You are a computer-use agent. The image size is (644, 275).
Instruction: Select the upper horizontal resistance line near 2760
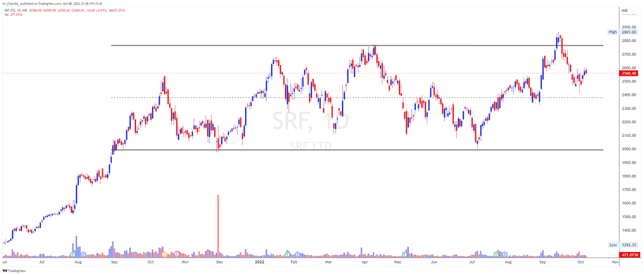click(x=357, y=46)
